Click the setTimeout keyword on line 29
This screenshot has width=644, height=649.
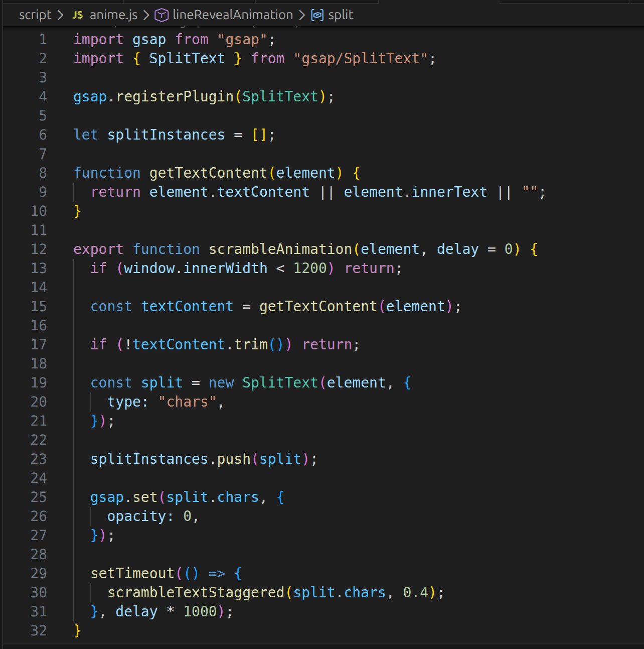click(x=132, y=573)
